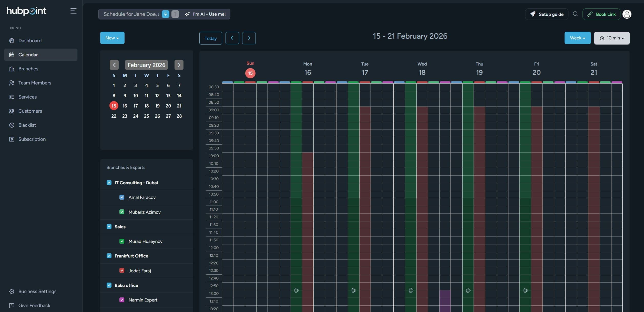Click the Customers sidebar icon
This screenshot has height=312, width=644.
tap(12, 111)
